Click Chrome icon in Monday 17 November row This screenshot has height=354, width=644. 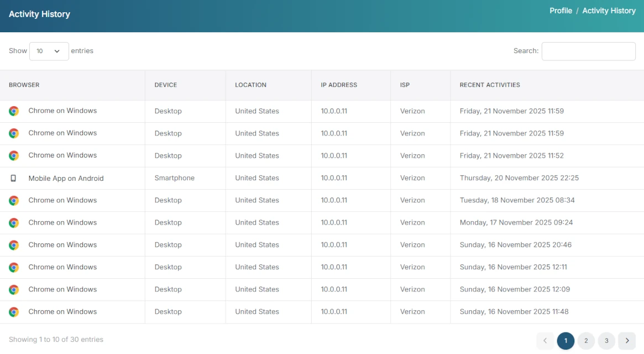click(14, 223)
